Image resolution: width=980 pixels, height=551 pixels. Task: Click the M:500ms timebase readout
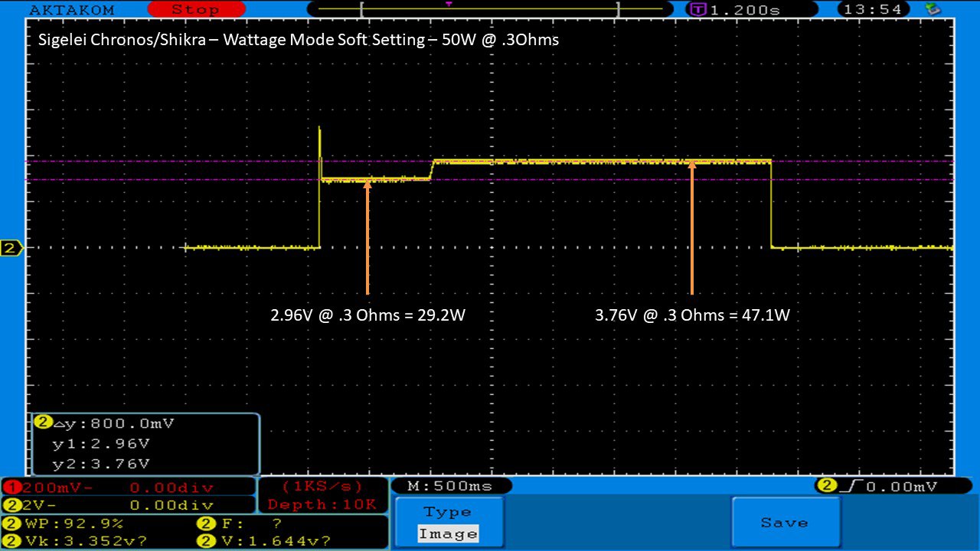tap(451, 486)
